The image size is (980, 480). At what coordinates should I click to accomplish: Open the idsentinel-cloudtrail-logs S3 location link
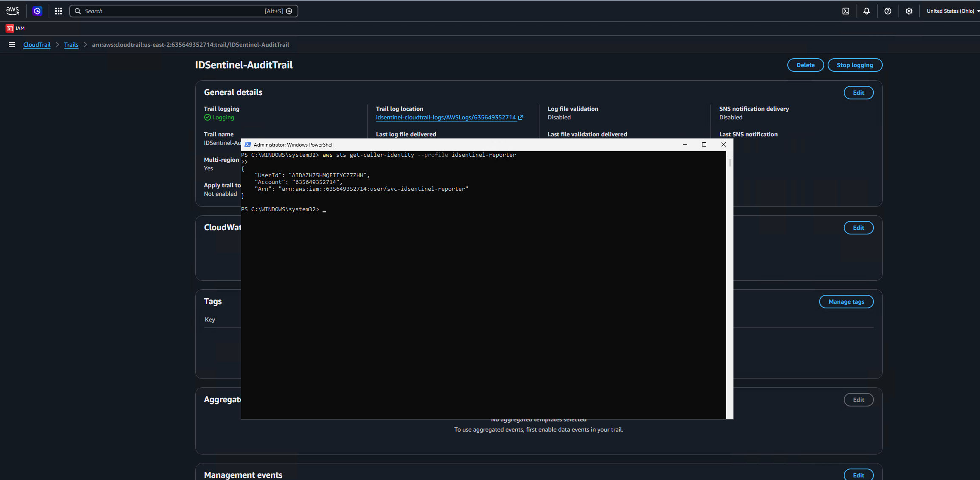coord(446,117)
